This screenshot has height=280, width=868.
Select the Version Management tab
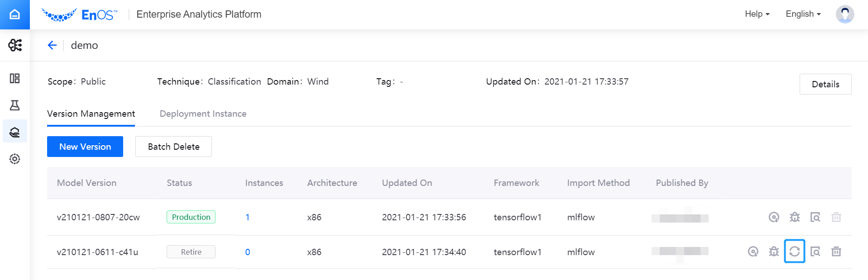coord(91,114)
